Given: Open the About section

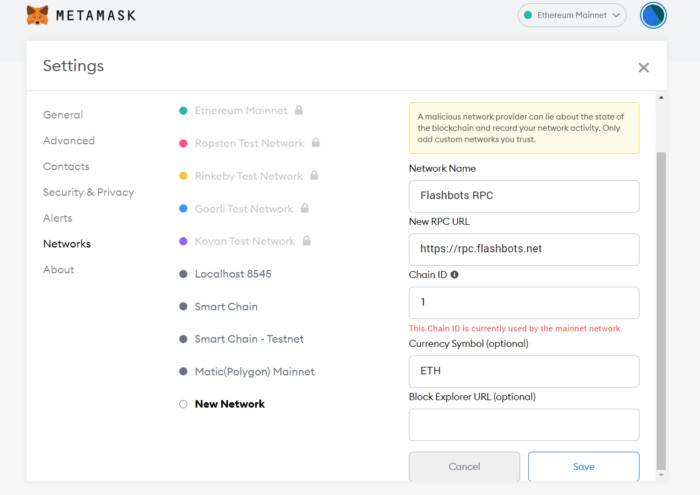Looking at the screenshot, I should [58, 270].
